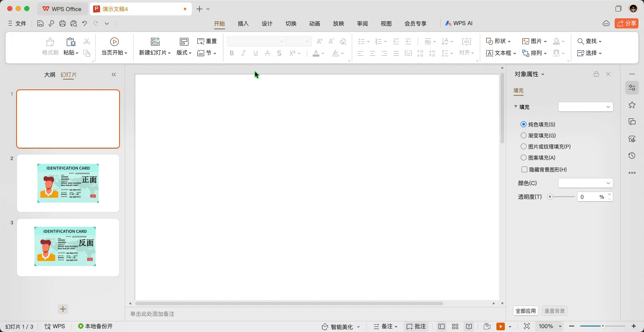Click the 透明度 transparency slider handle
The height and width of the screenshot is (332, 644).
coord(550,197)
